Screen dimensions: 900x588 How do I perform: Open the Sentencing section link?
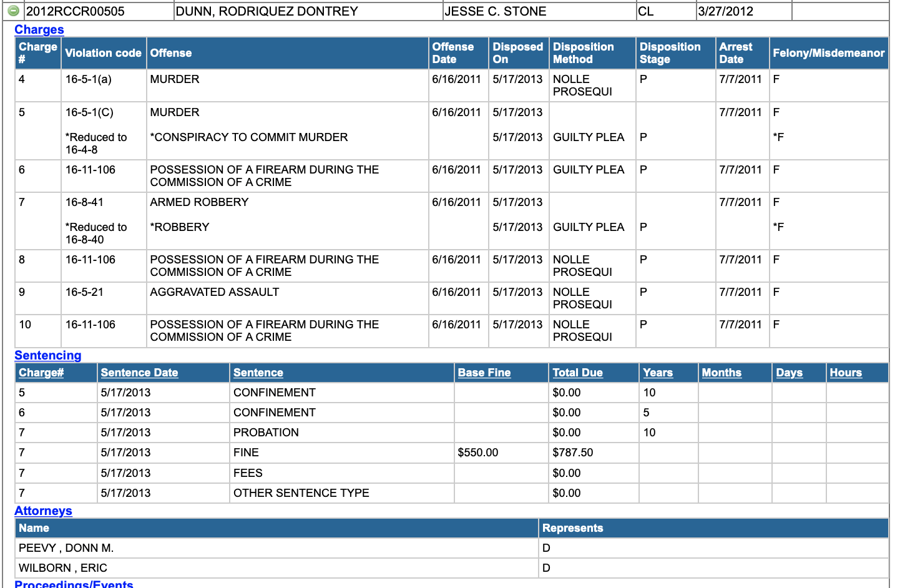click(47, 355)
